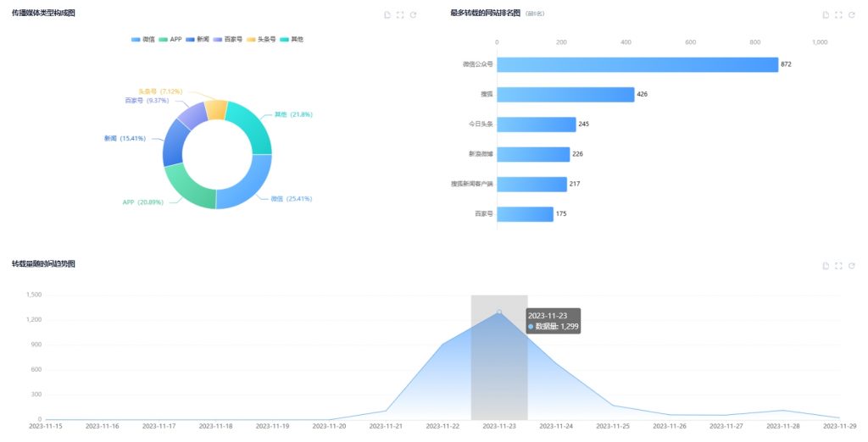Open data view icon of website ranking chart
The image size is (868, 442).
(826, 14)
